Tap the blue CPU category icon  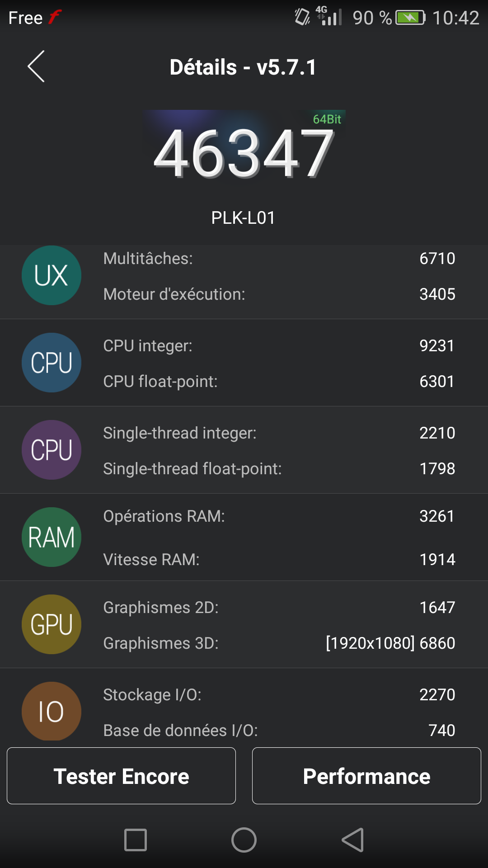click(x=52, y=363)
